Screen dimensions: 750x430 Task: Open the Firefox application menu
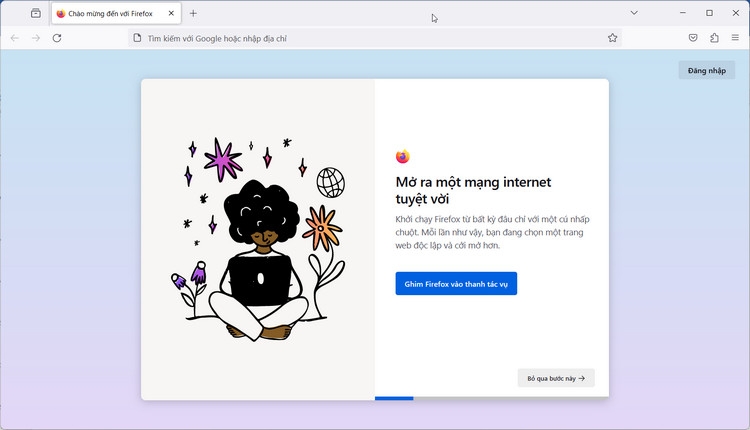[x=735, y=38]
